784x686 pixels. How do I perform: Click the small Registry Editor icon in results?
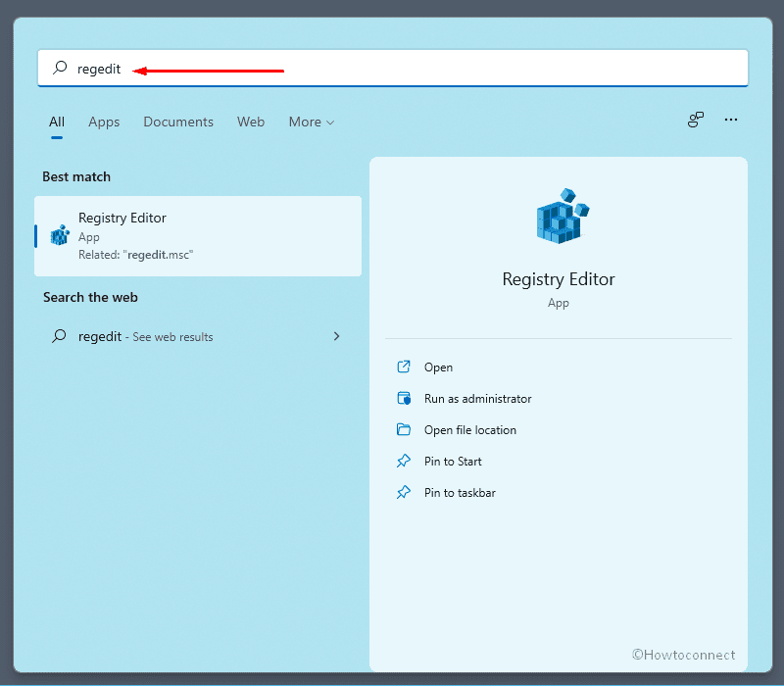pos(60,235)
